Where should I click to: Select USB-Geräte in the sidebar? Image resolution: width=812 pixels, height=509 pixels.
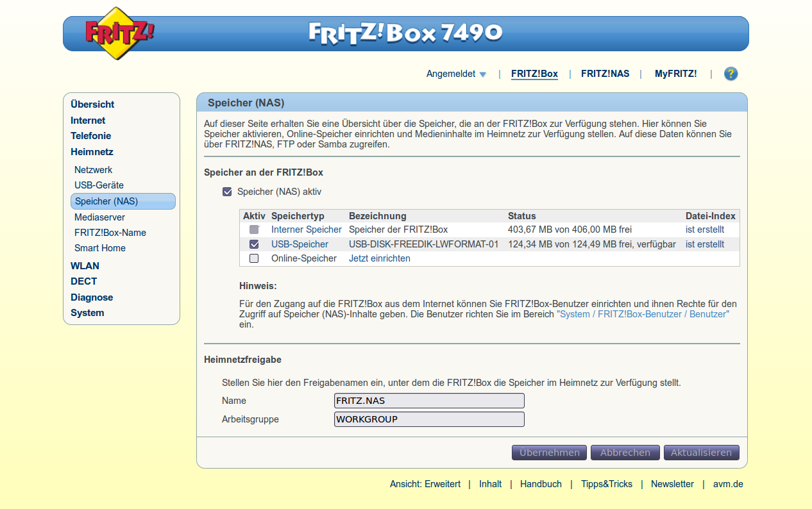point(99,185)
